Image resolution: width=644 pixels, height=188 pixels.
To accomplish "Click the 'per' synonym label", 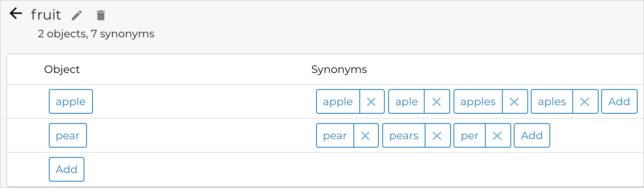I will [470, 136].
